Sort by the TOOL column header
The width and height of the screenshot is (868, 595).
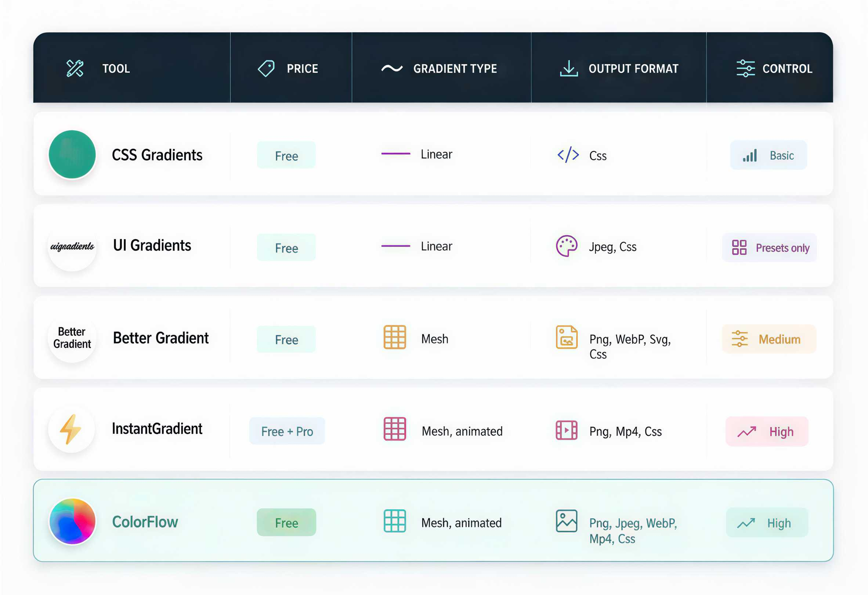point(116,69)
